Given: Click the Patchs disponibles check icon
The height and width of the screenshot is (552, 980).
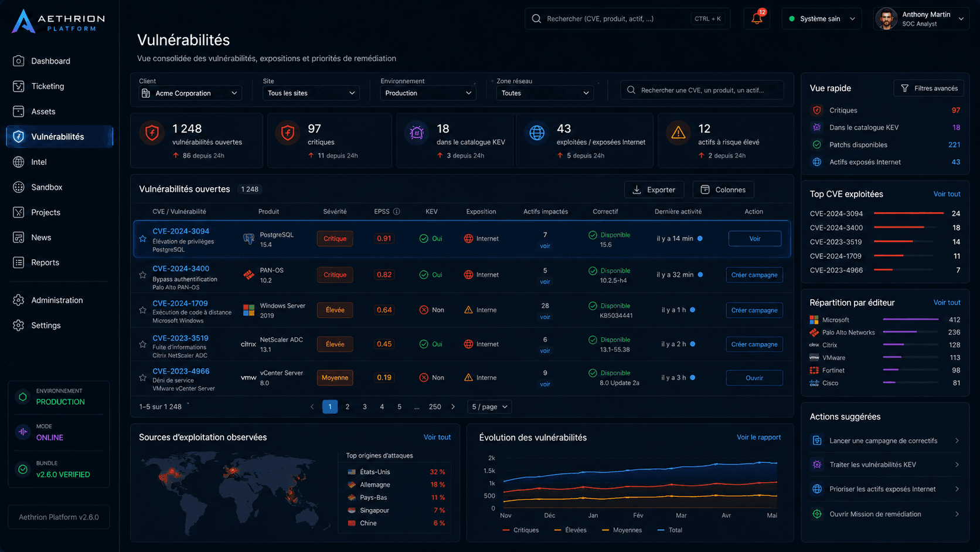Looking at the screenshot, I should [x=817, y=145].
